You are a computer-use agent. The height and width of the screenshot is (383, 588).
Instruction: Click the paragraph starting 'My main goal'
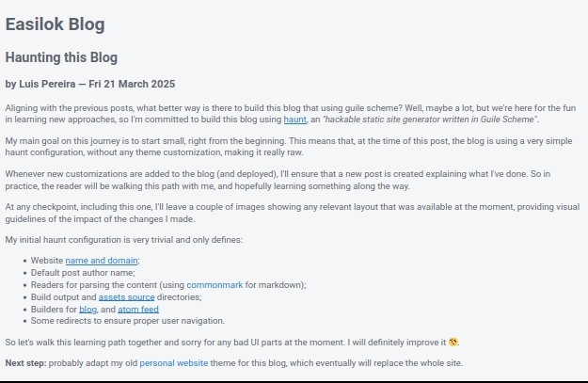(x=289, y=147)
